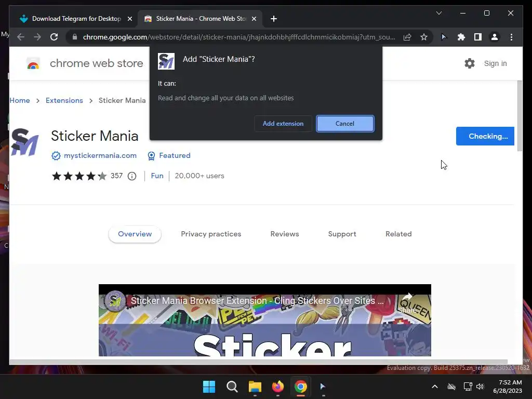The width and height of the screenshot is (532, 399).
Task: Open the Chrome profile avatar icon
Action: coord(495,37)
